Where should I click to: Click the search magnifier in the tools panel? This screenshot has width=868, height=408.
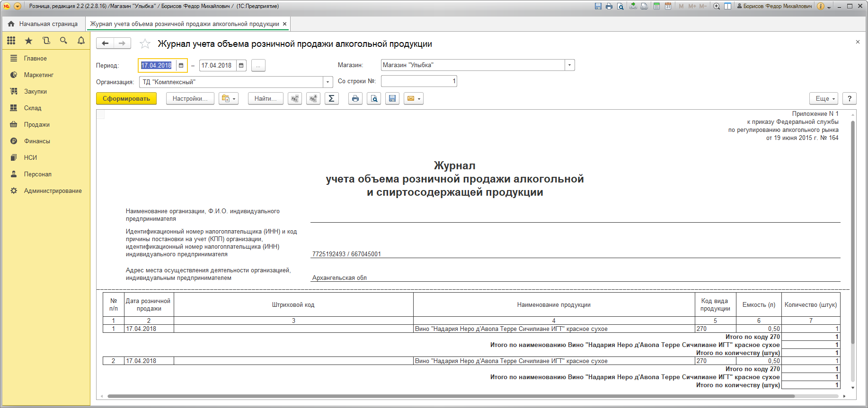[x=63, y=41]
